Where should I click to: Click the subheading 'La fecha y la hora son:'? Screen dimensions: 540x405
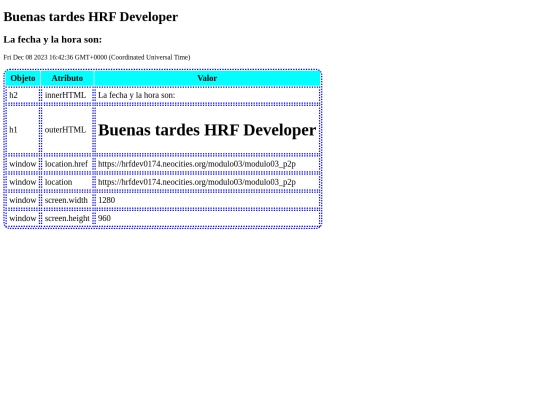[x=53, y=40]
